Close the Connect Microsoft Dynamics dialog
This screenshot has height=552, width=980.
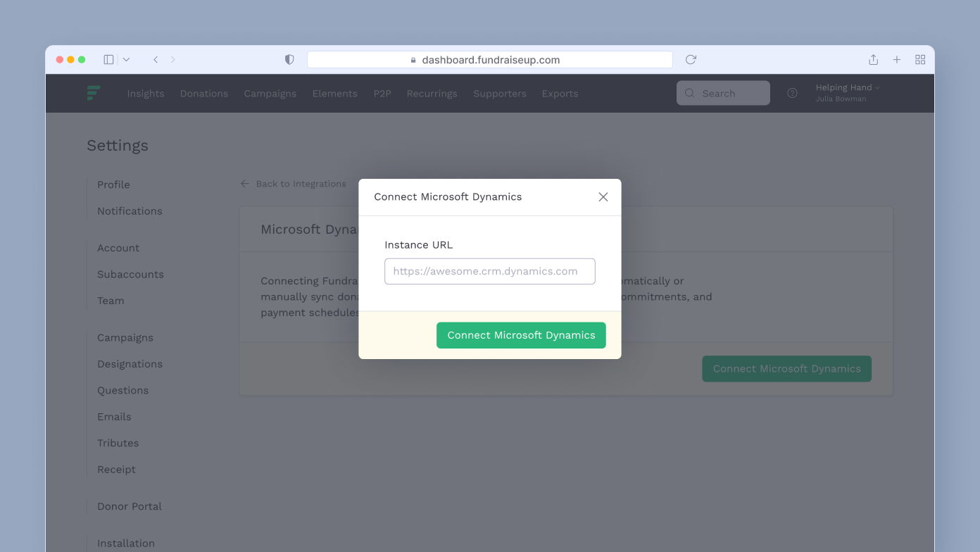tap(603, 197)
